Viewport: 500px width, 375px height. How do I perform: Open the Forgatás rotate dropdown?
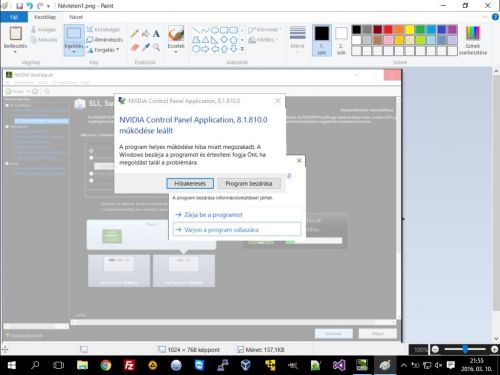point(103,50)
